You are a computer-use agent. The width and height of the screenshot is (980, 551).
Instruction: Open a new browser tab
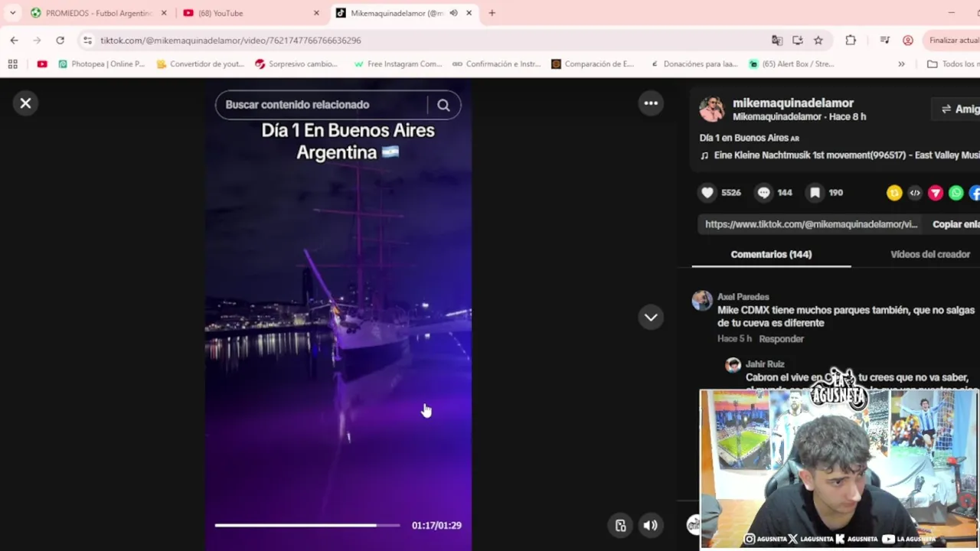[492, 13]
